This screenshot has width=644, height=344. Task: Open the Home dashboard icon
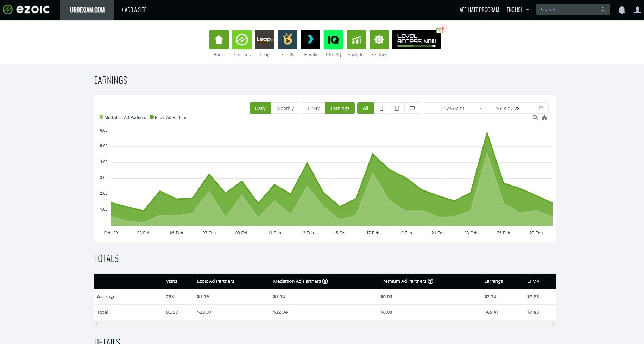(219, 39)
